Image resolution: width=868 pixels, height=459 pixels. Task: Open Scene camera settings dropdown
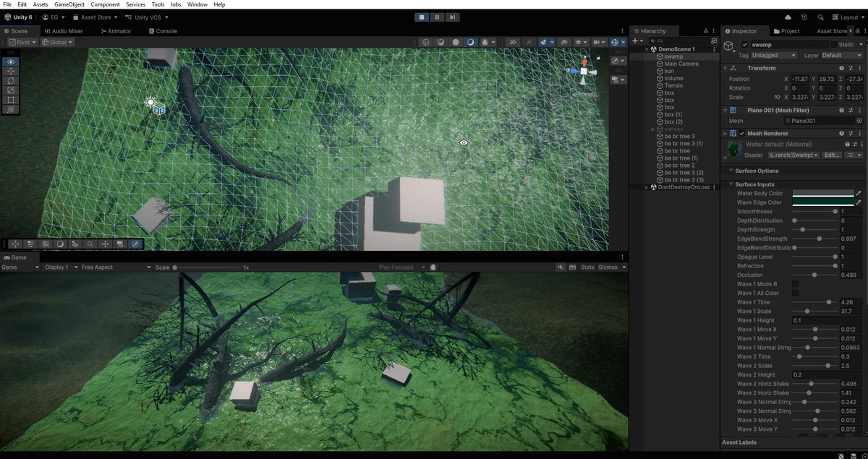[601, 42]
